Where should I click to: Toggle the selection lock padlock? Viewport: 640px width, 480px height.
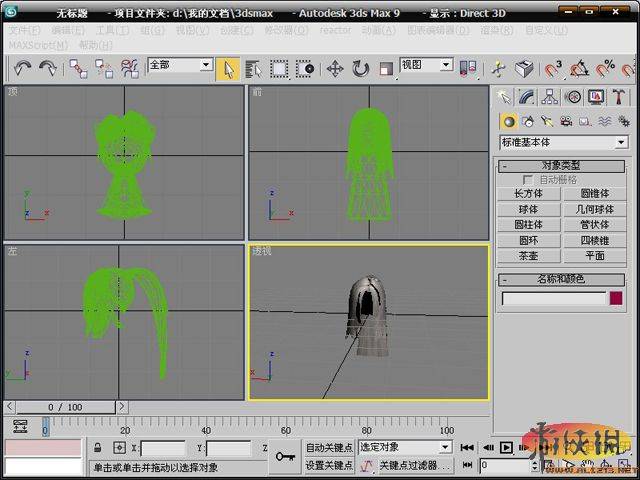[97, 447]
